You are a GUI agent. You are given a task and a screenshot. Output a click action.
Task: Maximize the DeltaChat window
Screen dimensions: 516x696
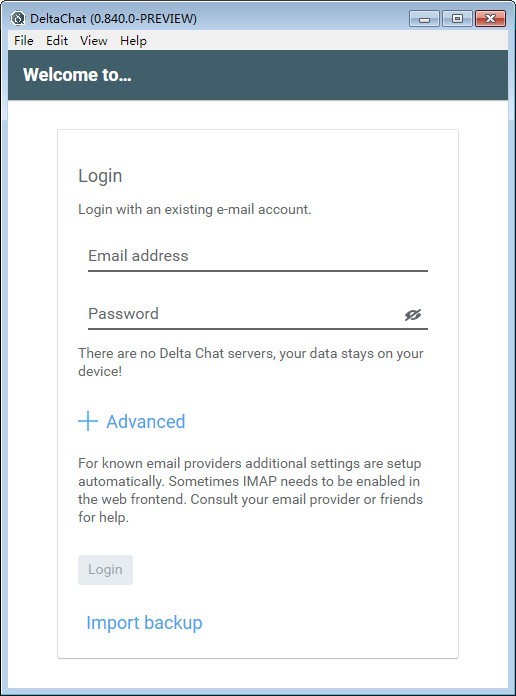click(x=457, y=19)
